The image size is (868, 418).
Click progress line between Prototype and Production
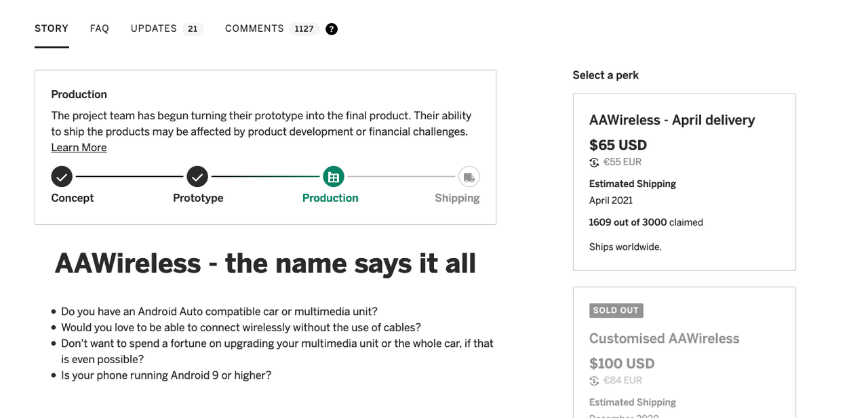coord(265,177)
